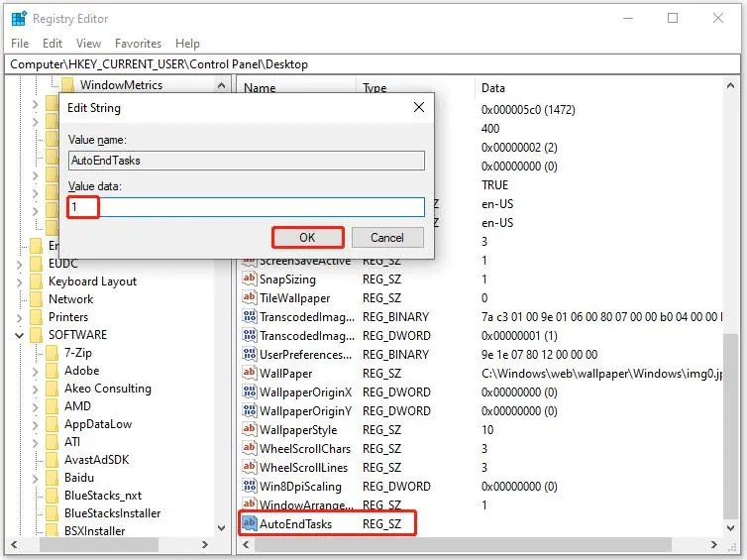Select the BSXInstaller tree item
The image size is (747, 560).
(x=95, y=531)
